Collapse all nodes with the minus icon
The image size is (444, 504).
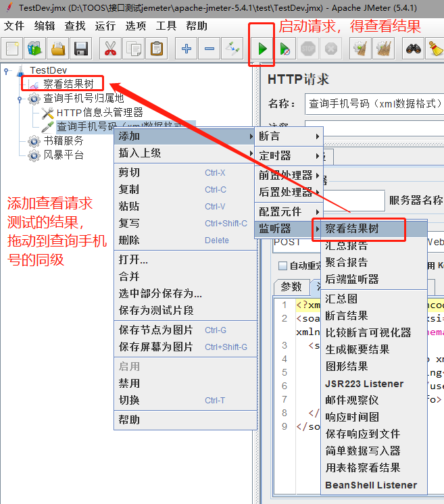[209, 49]
